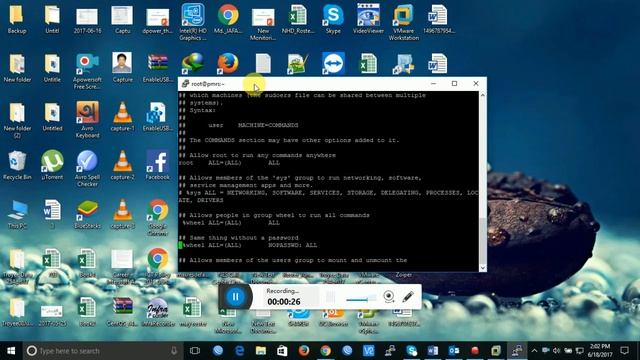The image size is (640, 360).
Task: Open the taskbar volume control
Action: pos(556,351)
